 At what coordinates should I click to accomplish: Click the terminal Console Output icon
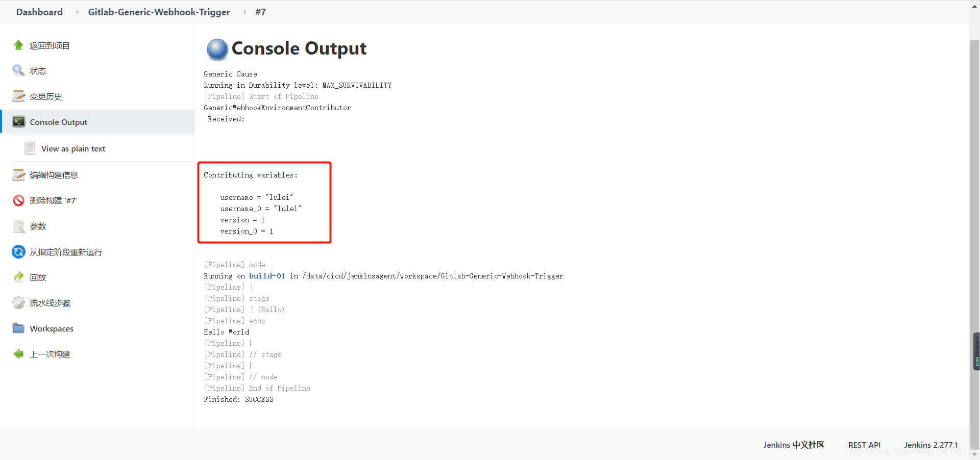(x=19, y=122)
